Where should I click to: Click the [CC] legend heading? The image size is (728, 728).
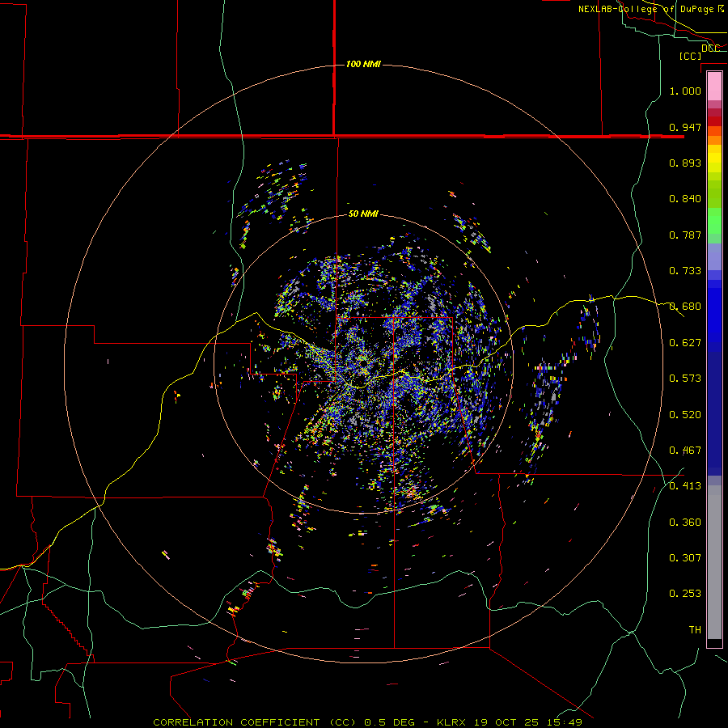point(690,56)
